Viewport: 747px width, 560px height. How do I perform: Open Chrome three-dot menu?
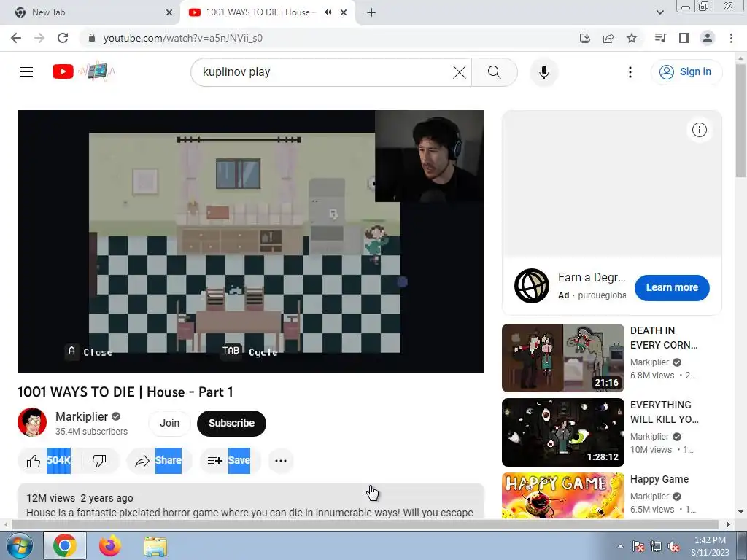coord(731,38)
